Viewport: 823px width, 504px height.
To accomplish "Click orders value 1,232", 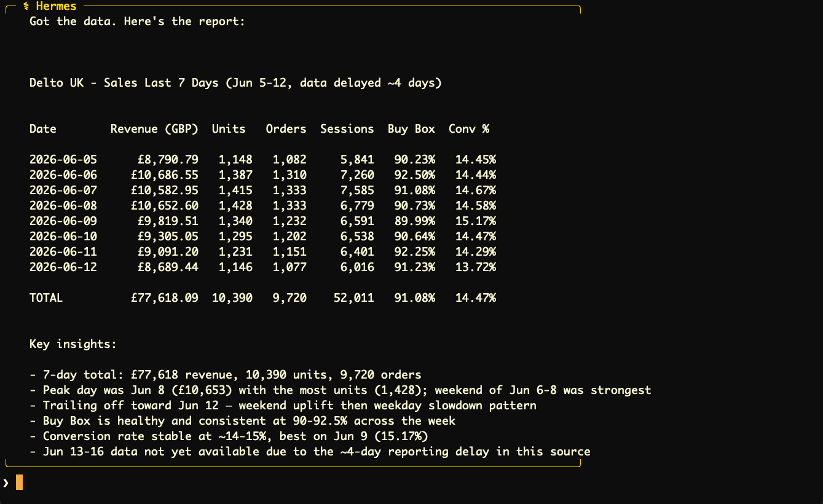I will pyautogui.click(x=289, y=221).
